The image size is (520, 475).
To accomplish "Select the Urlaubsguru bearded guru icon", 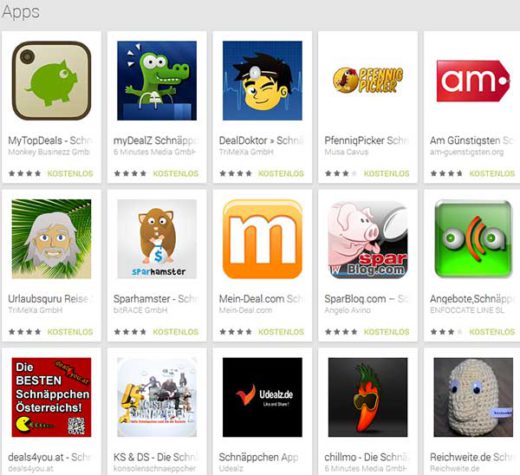I will click(51, 239).
